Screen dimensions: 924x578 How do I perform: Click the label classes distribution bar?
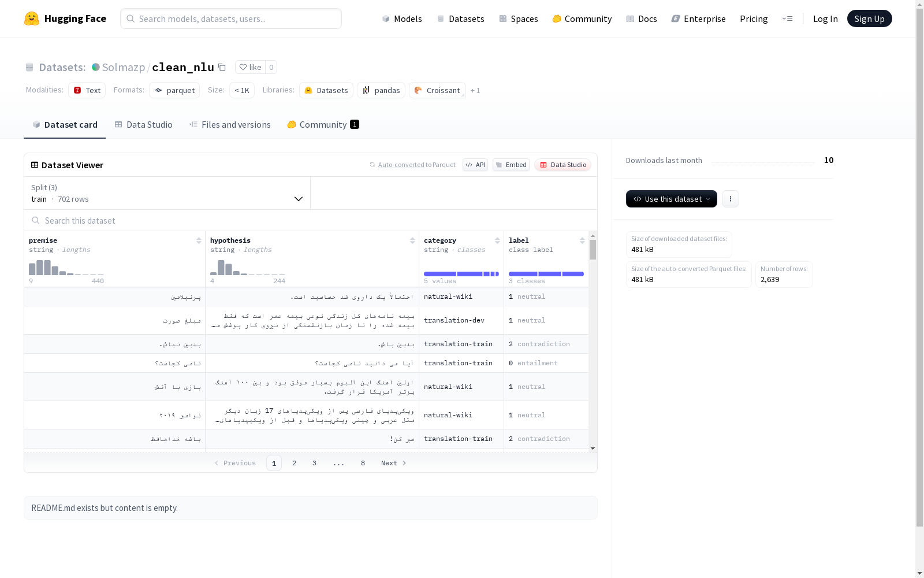(x=546, y=274)
